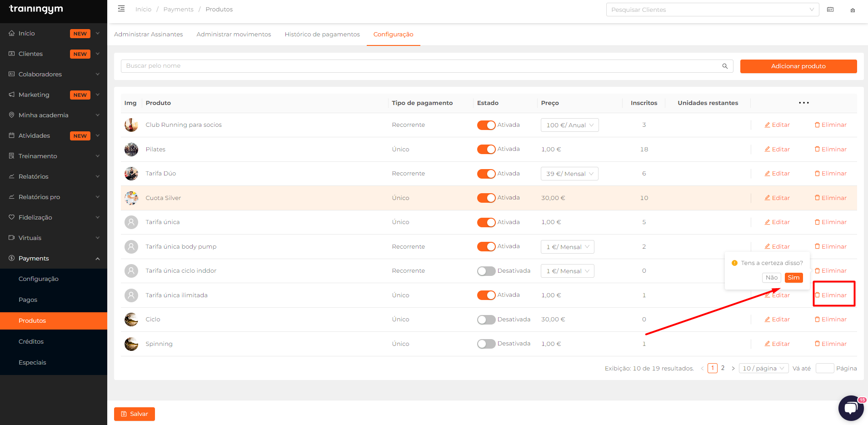
Task: Toggle Club Running para socios status off
Action: tap(486, 125)
